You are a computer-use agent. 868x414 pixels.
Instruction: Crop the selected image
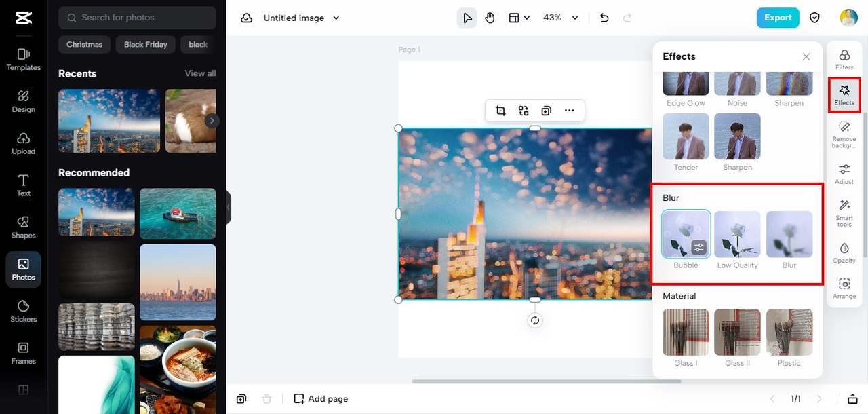point(500,111)
